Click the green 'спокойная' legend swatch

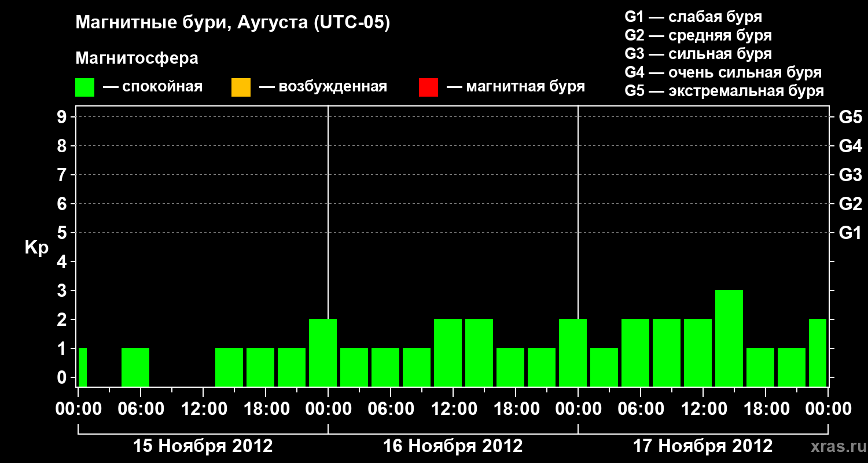(x=85, y=87)
